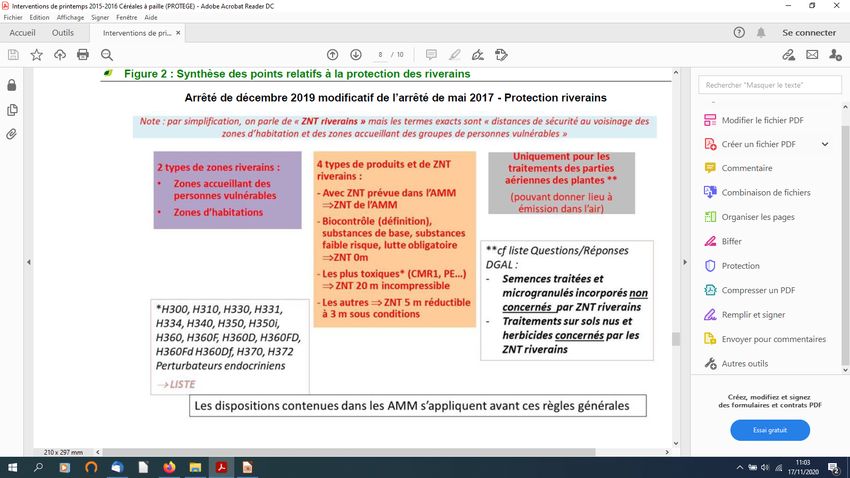Click the horizontal scrollbar right arrow
This screenshot has width=850, height=478.
point(667,452)
